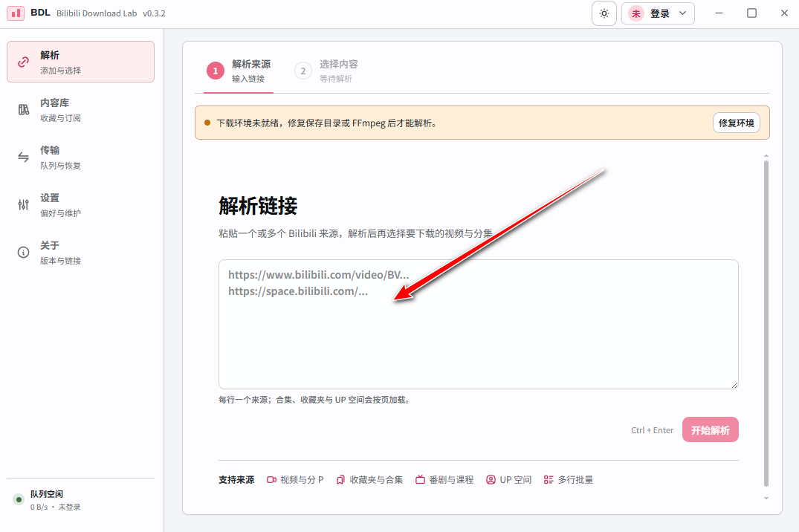Image resolution: width=799 pixels, height=532 pixels.
Task: Toggle the light/dark theme sun button
Action: [604, 13]
